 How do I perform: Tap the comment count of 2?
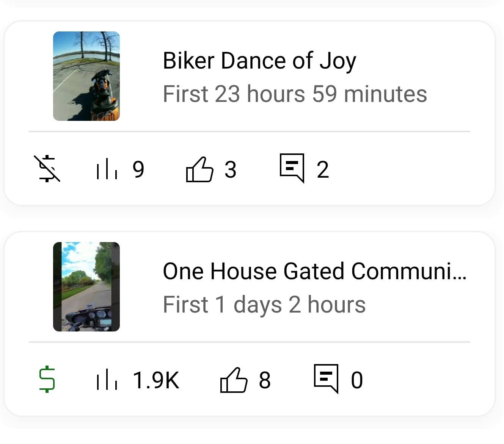[323, 169]
